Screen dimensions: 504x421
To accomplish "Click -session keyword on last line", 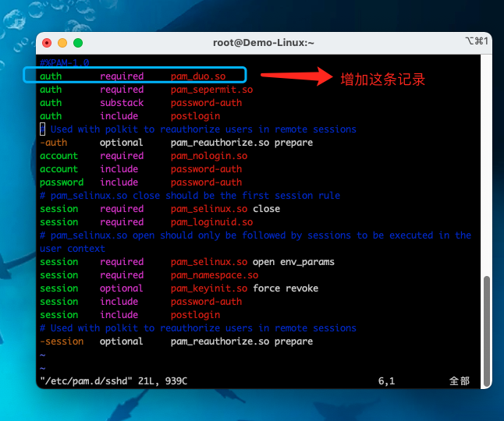I will coord(62,341).
